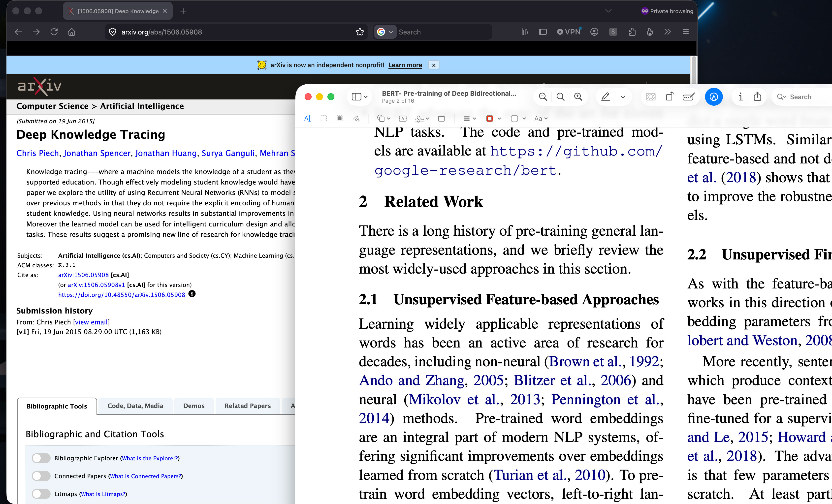
Task: Click the arXiv logo
Action: pyautogui.click(x=39, y=86)
